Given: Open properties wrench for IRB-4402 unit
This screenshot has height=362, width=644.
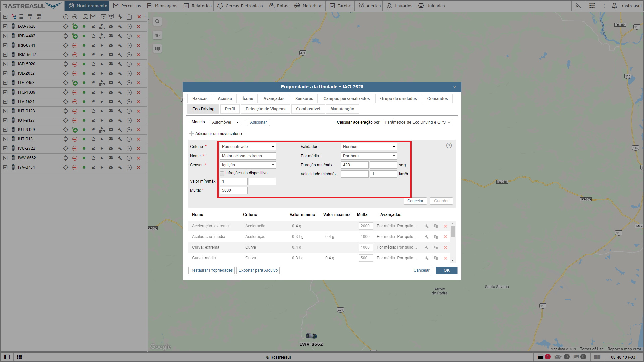Looking at the screenshot, I should click(x=120, y=36).
